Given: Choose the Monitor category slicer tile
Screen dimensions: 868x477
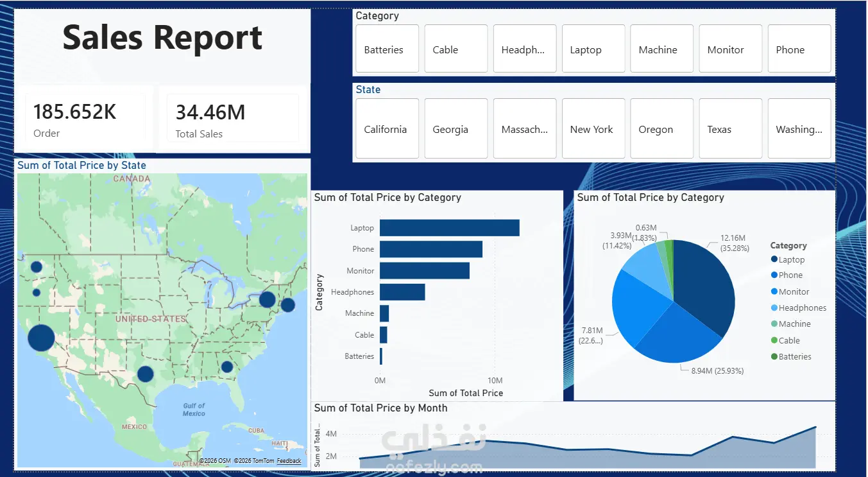Looking at the screenshot, I should click(x=731, y=49).
